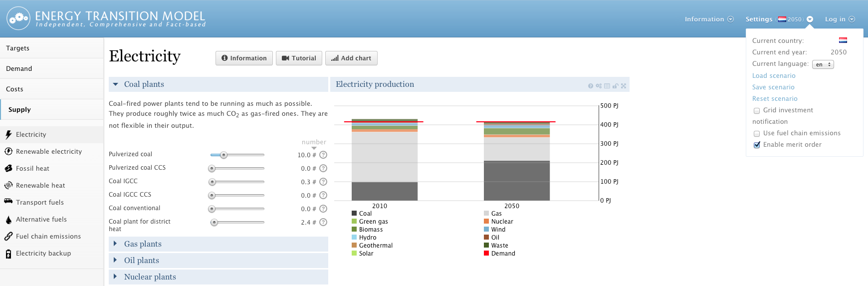
Task: Click the 2010 bar in production chart
Action: (x=385, y=160)
